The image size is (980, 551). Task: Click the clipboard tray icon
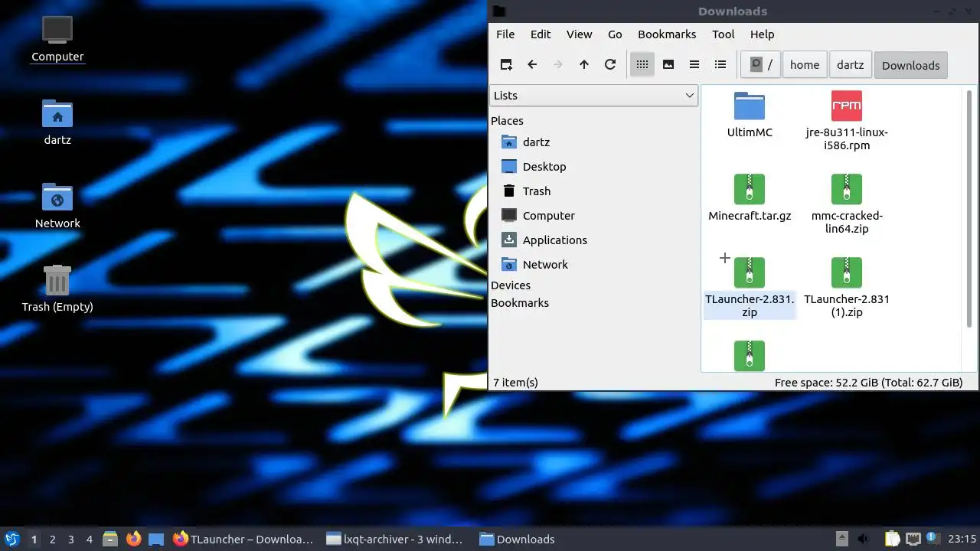[892, 539]
